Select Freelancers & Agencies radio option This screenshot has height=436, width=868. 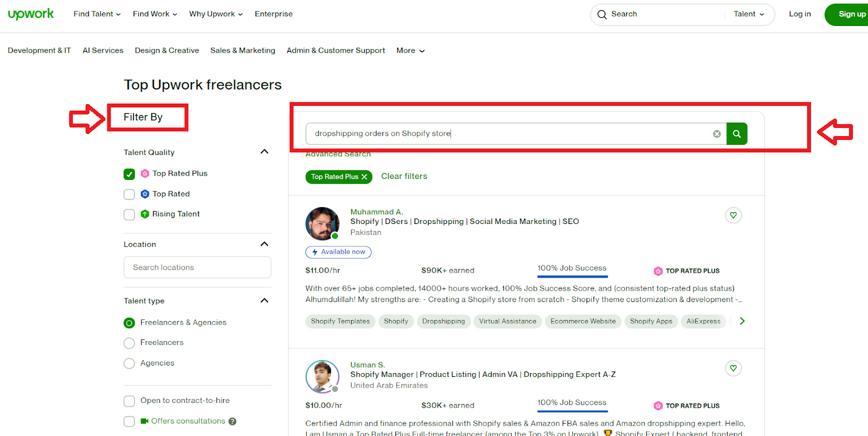click(x=129, y=323)
